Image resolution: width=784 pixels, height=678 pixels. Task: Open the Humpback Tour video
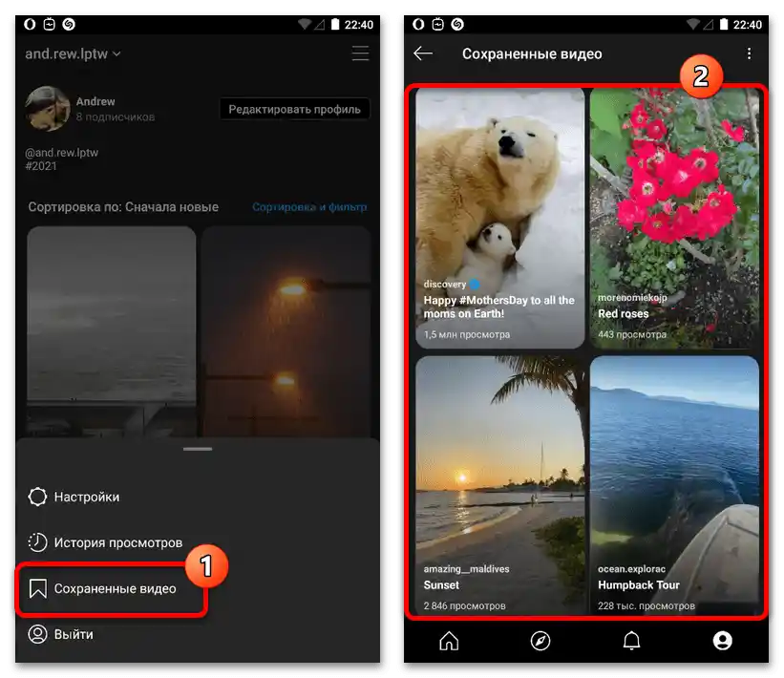(674, 485)
